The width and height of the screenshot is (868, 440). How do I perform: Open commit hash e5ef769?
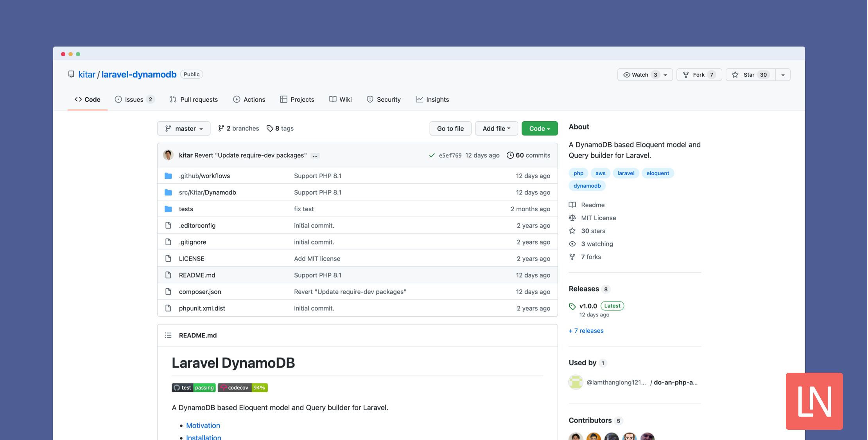tap(450, 155)
